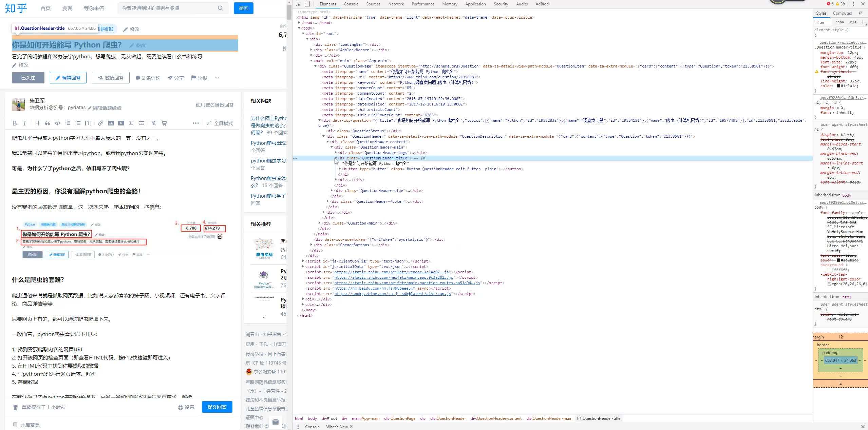Open the DevTools customize three-dot menu
The width and height of the screenshot is (868, 430).
(x=853, y=4)
